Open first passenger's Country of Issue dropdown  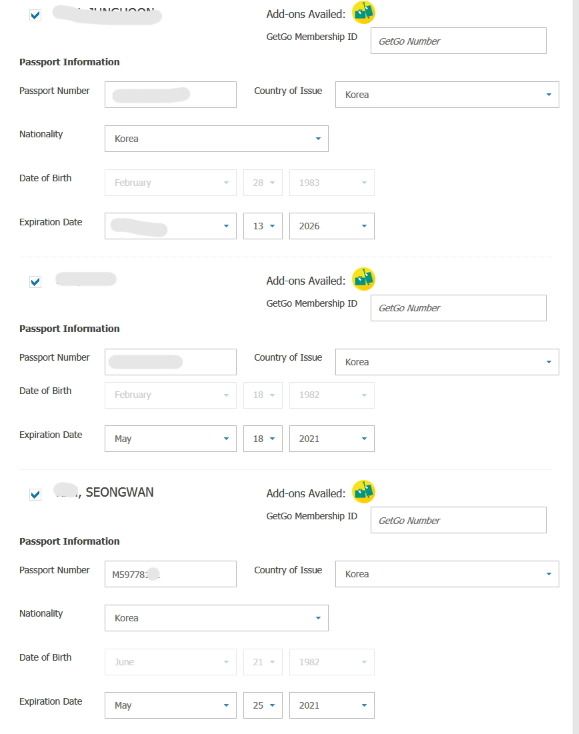(447, 95)
